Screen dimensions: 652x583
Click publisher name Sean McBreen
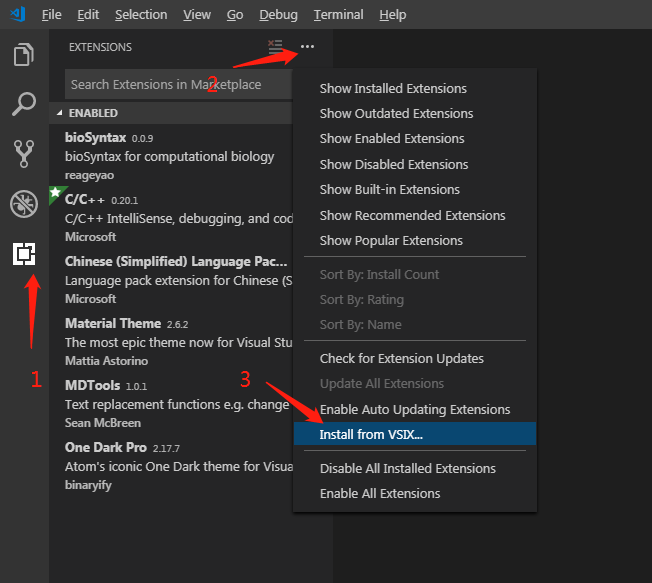[x=103, y=423]
